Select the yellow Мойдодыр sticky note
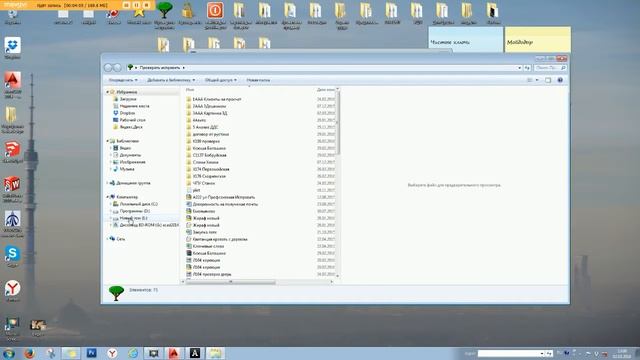640x360 pixels. click(x=538, y=40)
